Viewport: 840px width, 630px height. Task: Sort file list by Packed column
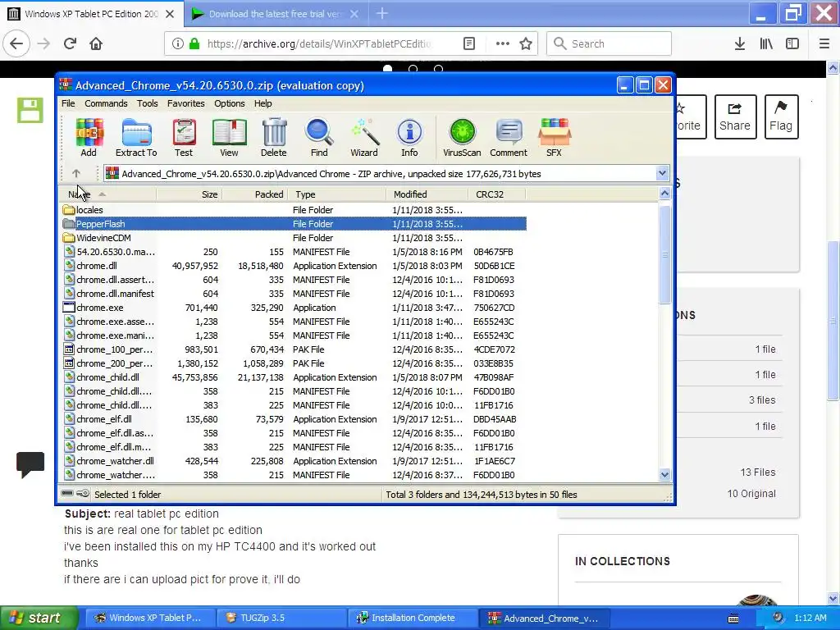[x=254, y=194]
